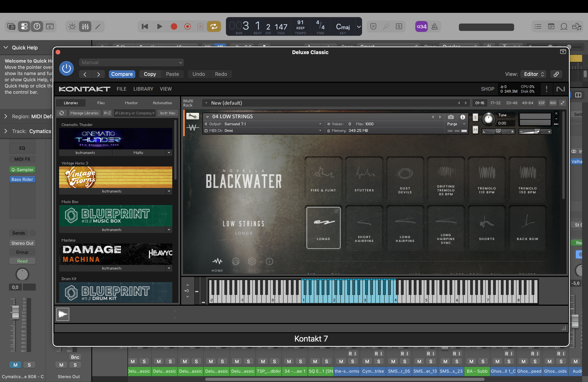Open the View Editor dropdown
The image size is (588, 382).
tap(534, 74)
